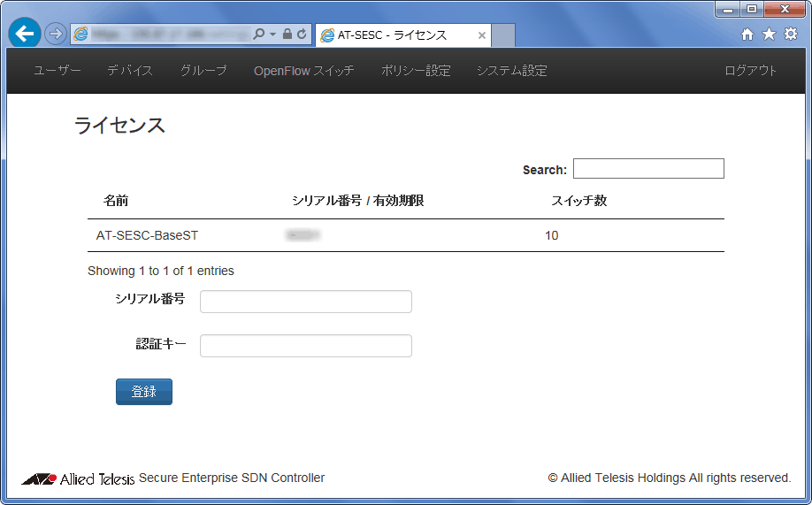
Task: Click the ログアウト link
Action: click(x=751, y=71)
